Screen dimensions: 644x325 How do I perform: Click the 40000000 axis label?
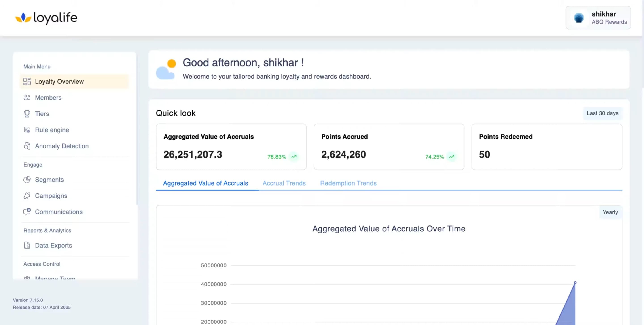[214, 284]
